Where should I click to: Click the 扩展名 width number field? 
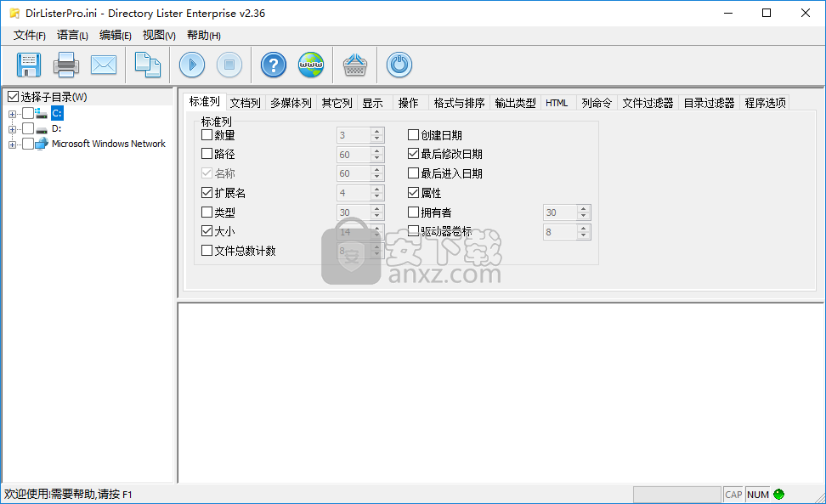click(x=354, y=193)
